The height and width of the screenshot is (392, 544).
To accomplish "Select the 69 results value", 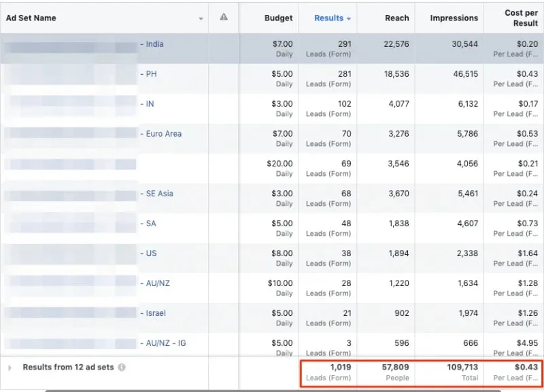I will [346, 164].
